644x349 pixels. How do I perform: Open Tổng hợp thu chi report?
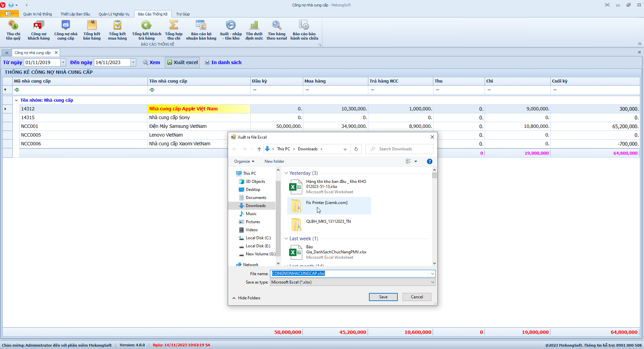(173, 30)
